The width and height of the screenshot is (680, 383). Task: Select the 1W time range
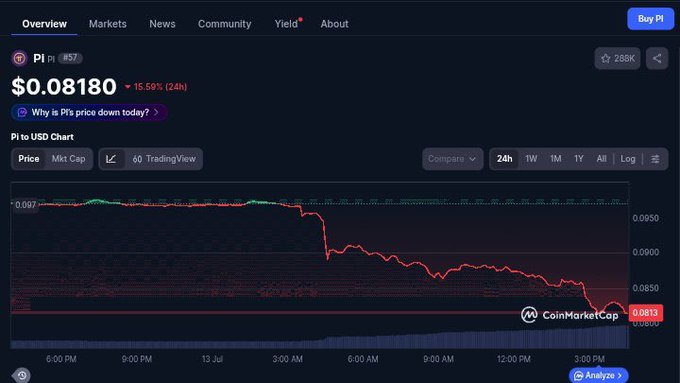click(x=531, y=159)
